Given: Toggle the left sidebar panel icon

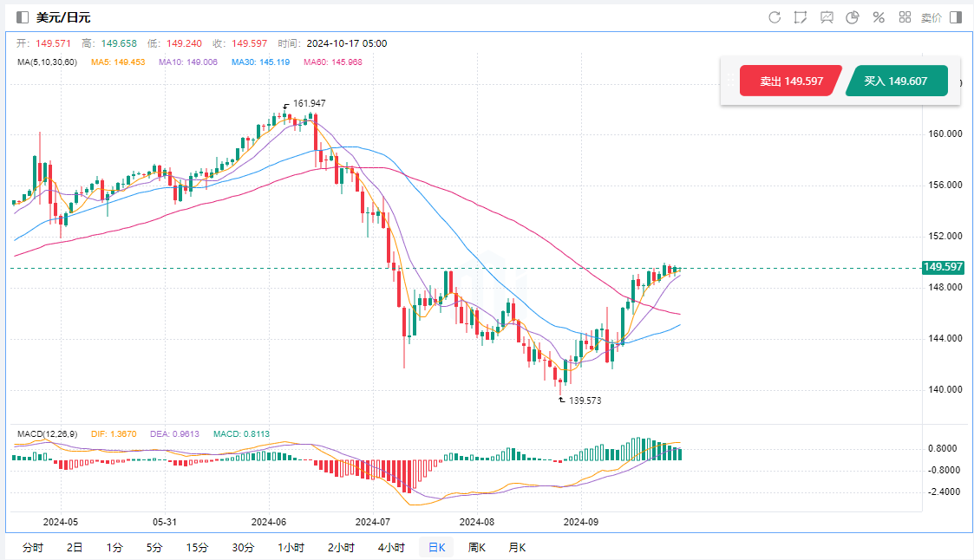Looking at the screenshot, I should click(23, 17).
